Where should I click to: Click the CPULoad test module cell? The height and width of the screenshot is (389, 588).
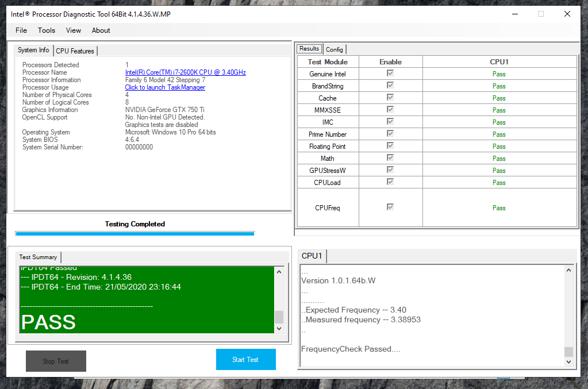pos(328,183)
